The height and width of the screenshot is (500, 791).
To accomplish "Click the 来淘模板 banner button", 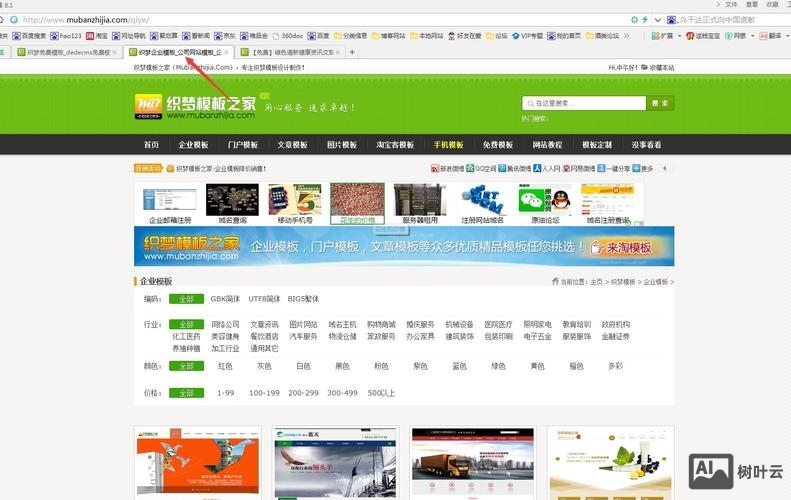I will pos(622,248).
